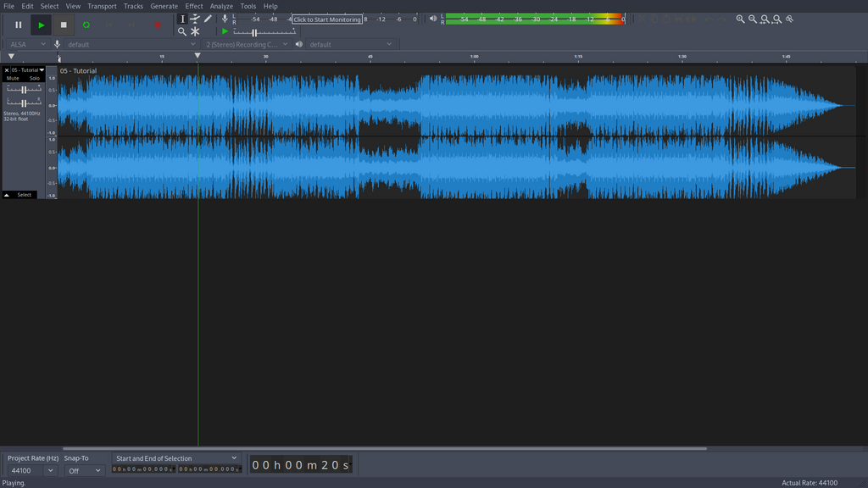Viewport: 868px width, 488px height.
Task: Mute the 05 - Tutorial track
Action: coord(13,78)
